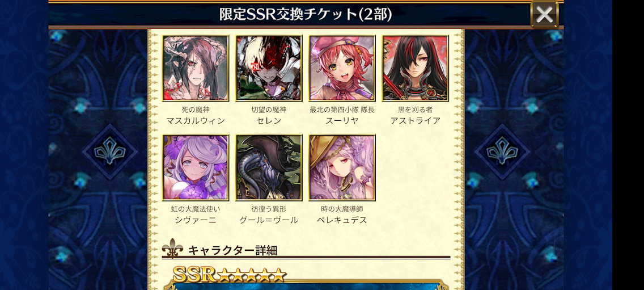Image resolution: width=644 pixels, height=290 pixels.
Task: Click the キャラクター詳細 section heading
Action: [x=232, y=250]
